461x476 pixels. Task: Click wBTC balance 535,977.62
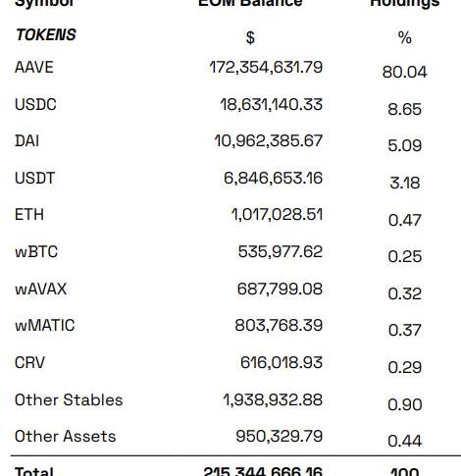click(x=281, y=252)
